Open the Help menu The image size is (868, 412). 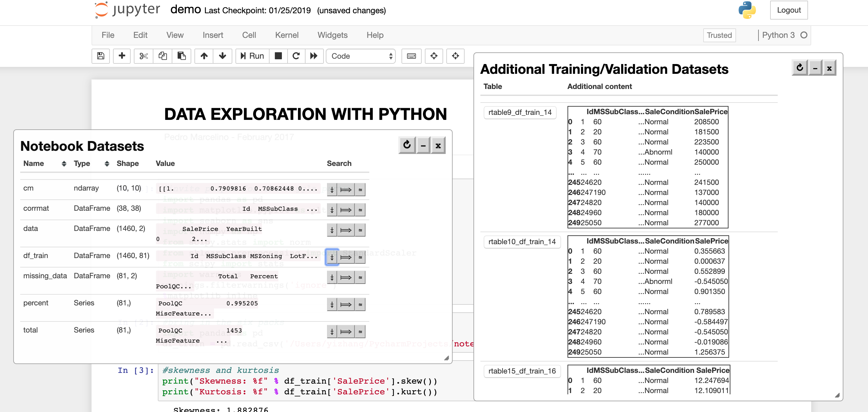(x=375, y=35)
